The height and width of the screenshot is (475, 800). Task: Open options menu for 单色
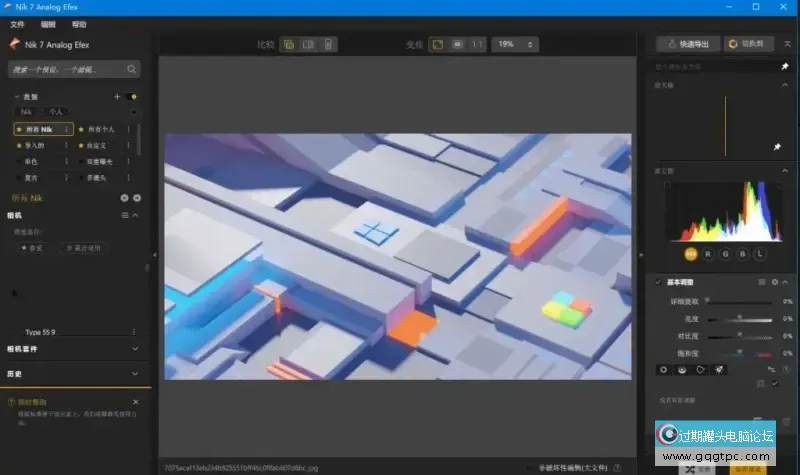tap(66, 162)
